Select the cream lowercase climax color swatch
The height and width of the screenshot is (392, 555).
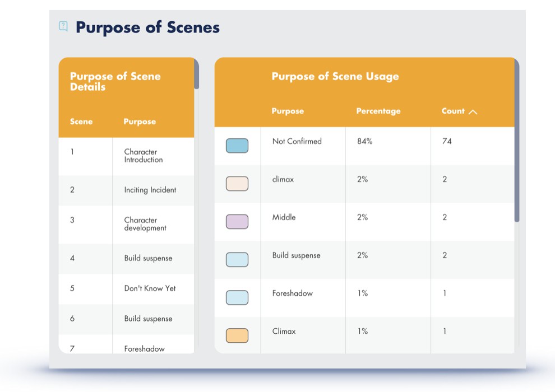pos(237,184)
